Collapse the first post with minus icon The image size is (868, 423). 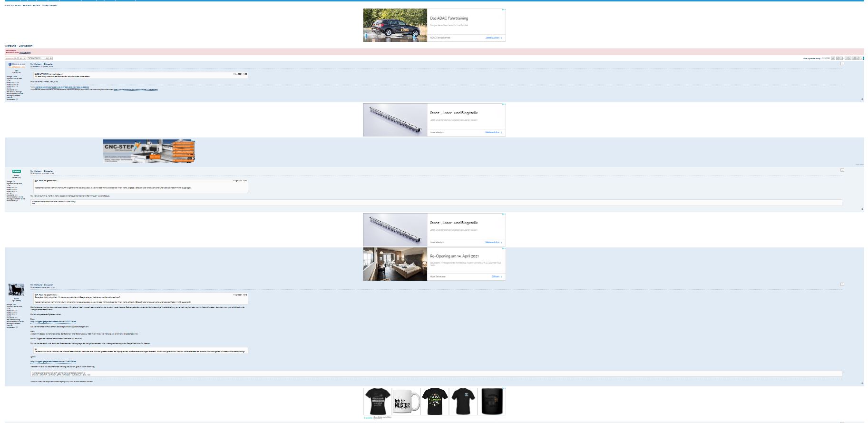click(x=842, y=63)
